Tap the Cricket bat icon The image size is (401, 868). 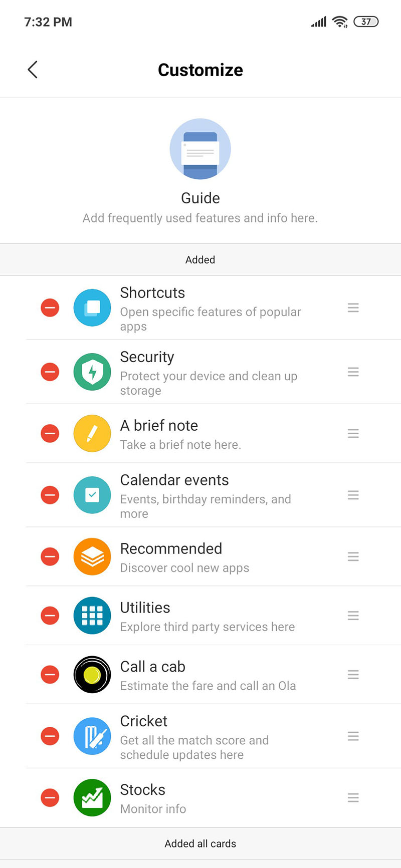click(92, 736)
